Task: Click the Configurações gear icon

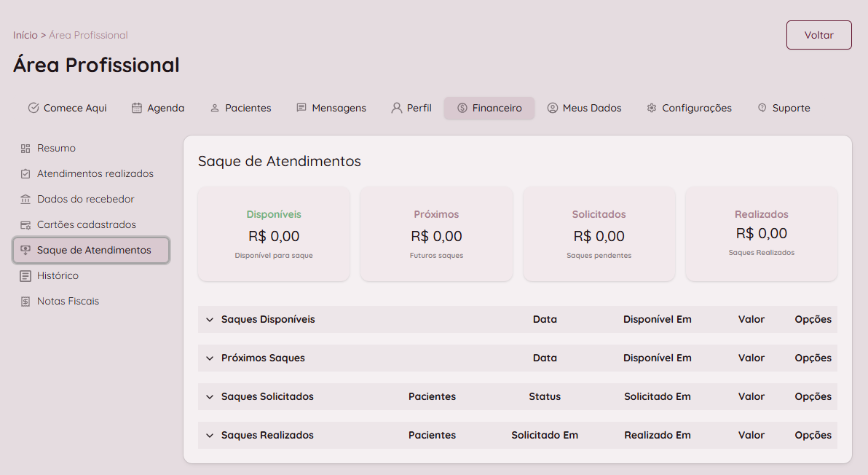Action: pyautogui.click(x=652, y=108)
